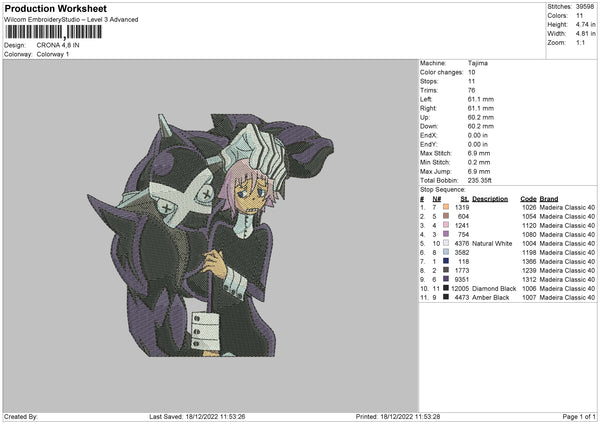Click the 'Page 1 of 1' footer text

pos(579,417)
